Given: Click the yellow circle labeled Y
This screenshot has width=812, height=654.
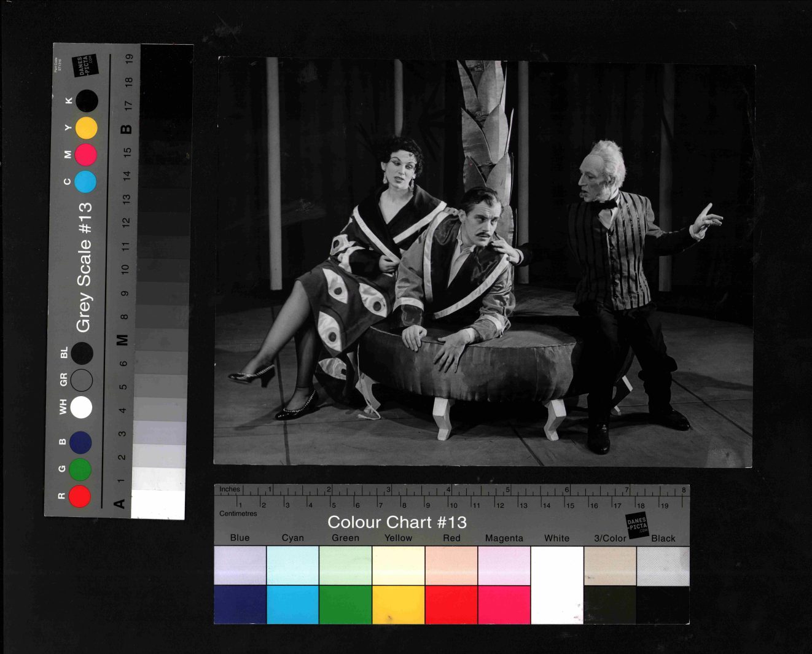Looking at the screenshot, I should pyautogui.click(x=86, y=128).
